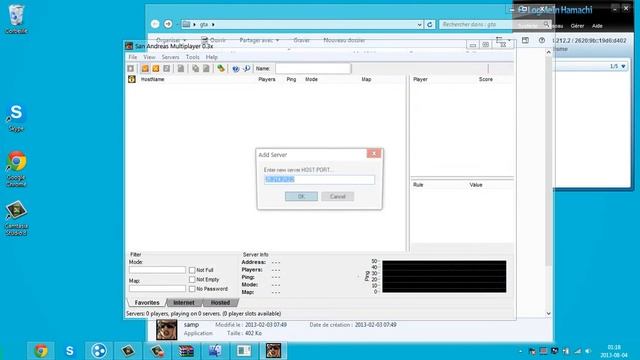Open Google Chrome desktop shortcut
This screenshot has width=640, height=360.
(x=16, y=169)
